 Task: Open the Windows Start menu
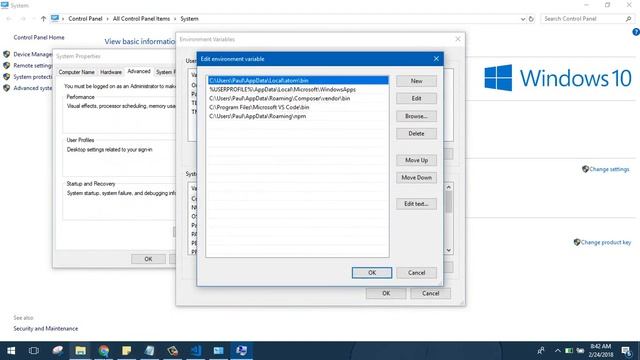pyautogui.click(x=11, y=351)
